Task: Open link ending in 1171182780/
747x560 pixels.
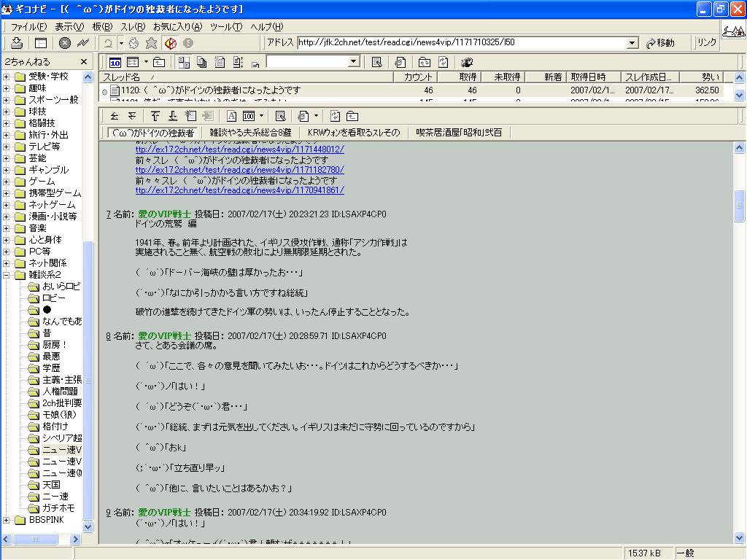Action: point(239,170)
